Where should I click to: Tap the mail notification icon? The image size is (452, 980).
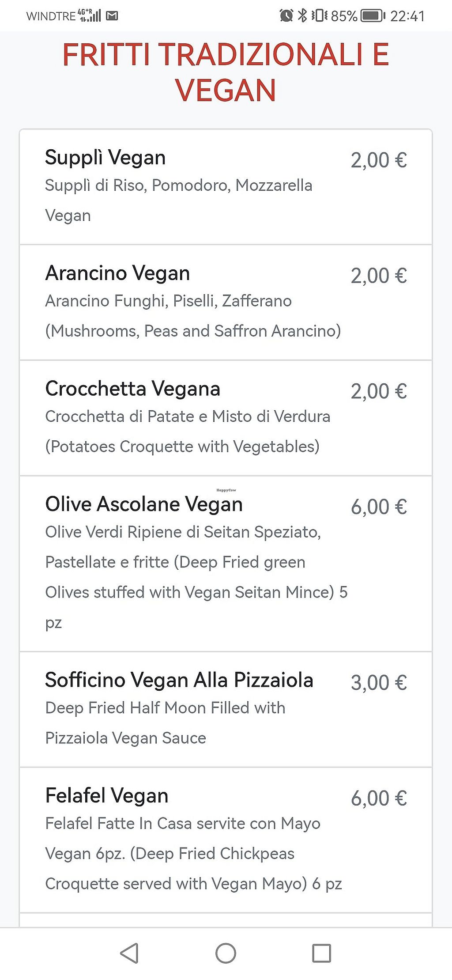coord(113,16)
